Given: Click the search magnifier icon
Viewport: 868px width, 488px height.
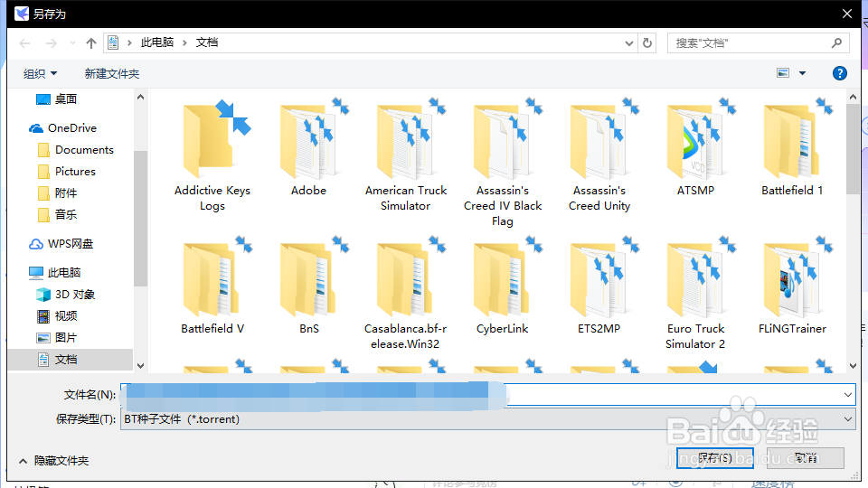Looking at the screenshot, I should click(836, 42).
